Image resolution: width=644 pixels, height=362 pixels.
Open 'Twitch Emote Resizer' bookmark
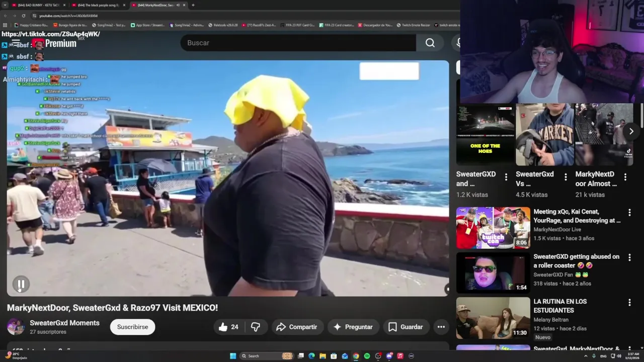coord(414,25)
